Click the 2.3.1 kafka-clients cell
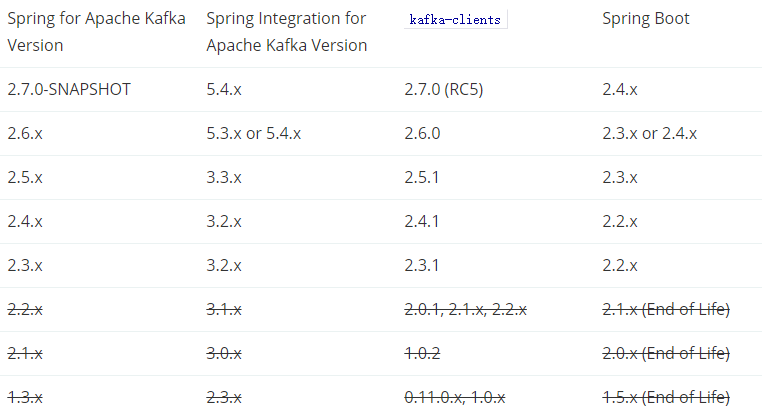 click(x=422, y=265)
